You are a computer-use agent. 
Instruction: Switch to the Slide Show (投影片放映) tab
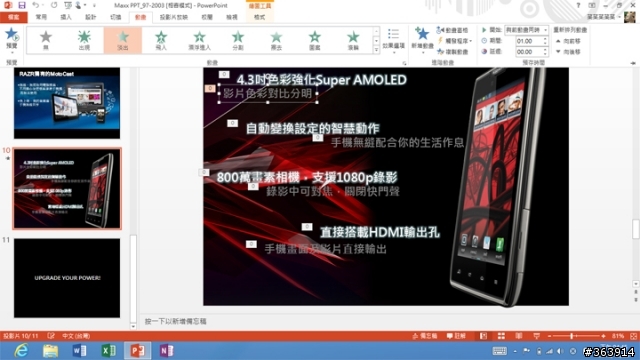[x=174, y=17]
